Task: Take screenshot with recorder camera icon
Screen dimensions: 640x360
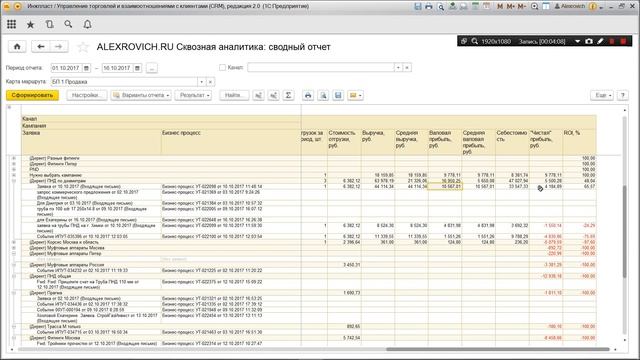Action: pos(589,41)
